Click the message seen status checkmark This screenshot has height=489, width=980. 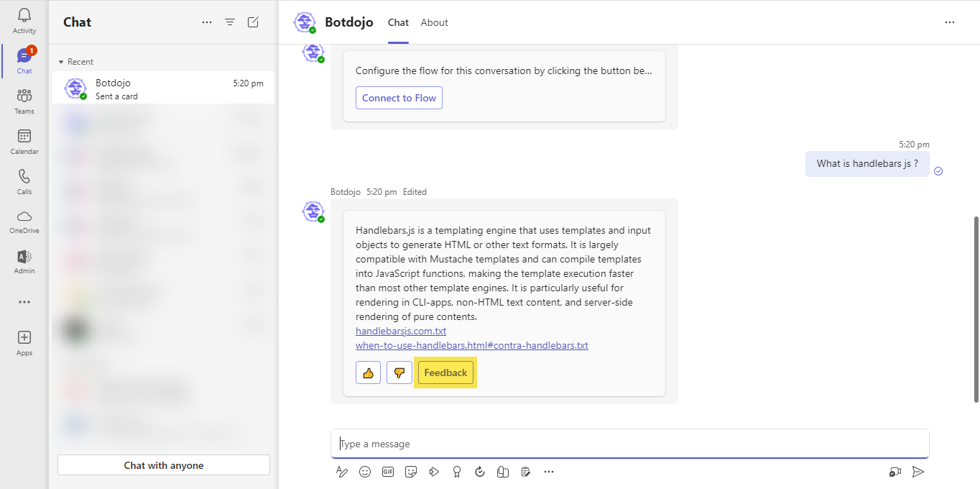(938, 171)
